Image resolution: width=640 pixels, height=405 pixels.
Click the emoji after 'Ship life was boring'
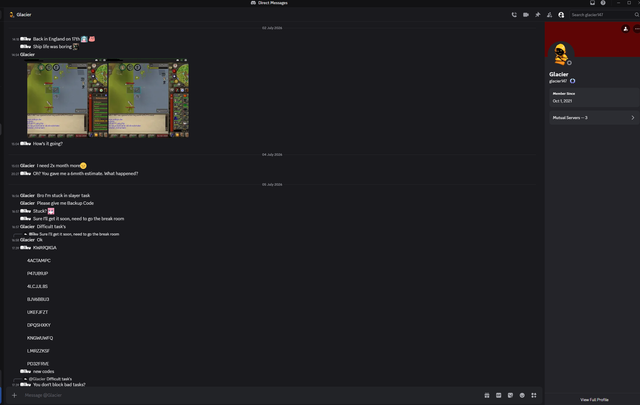point(76,47)
